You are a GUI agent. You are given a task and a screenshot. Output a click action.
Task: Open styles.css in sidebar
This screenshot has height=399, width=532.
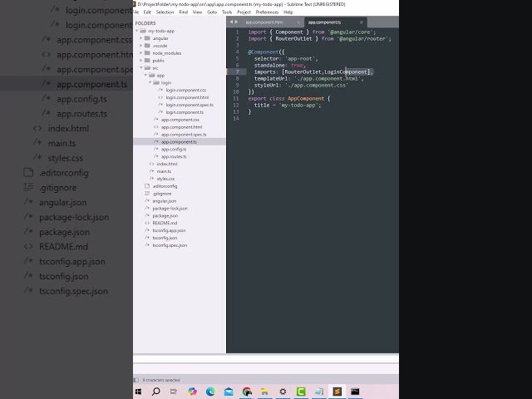coord(165,179)
